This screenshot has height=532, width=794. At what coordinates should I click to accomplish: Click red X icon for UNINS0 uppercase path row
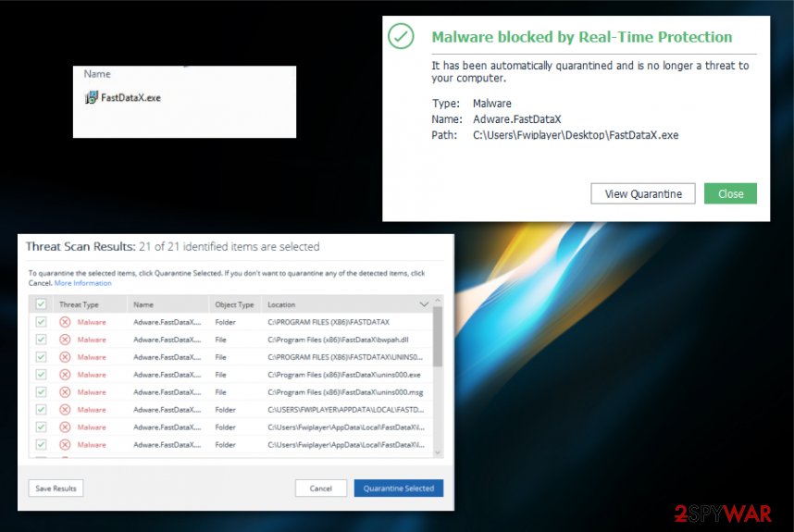[x=65, y=357]
